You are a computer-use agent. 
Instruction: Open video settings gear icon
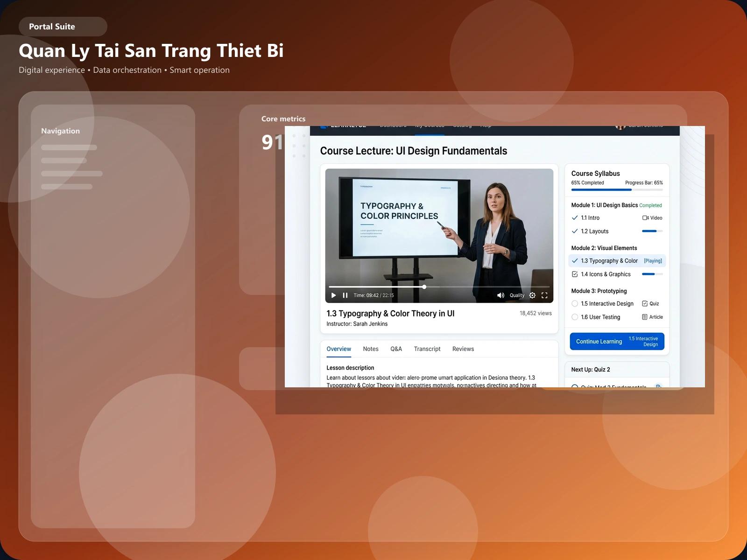click(x=532, y=295)
